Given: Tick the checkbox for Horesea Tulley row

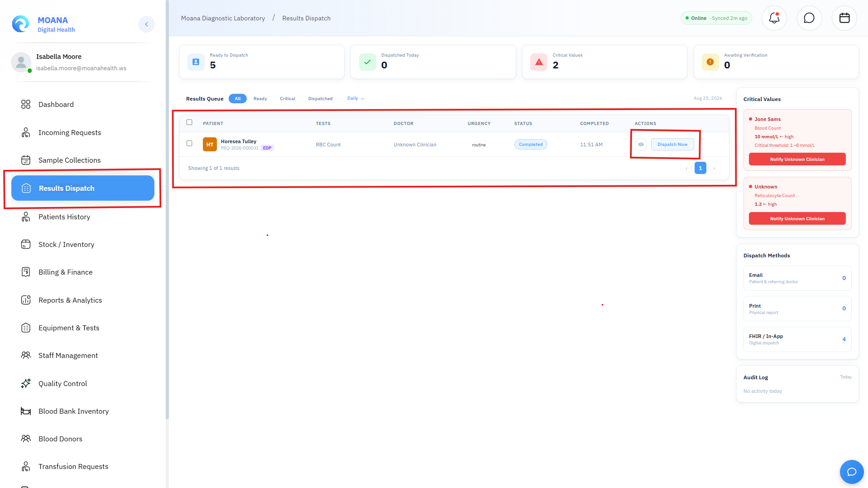Looking at the screenshot, I should point(189,143).
